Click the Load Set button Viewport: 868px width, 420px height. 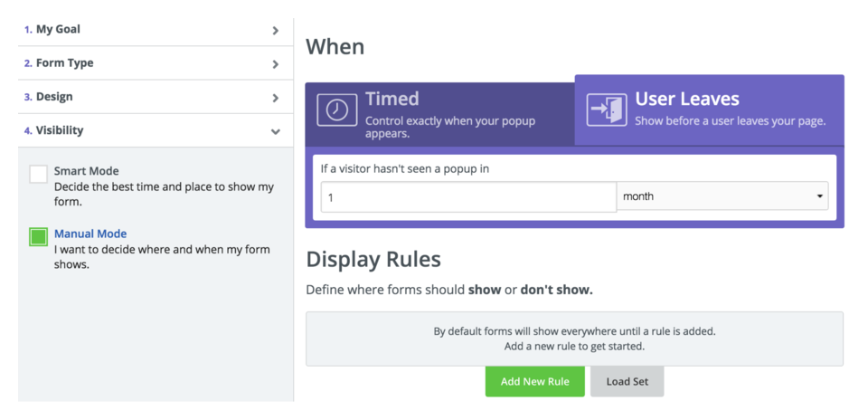(627, 381)
